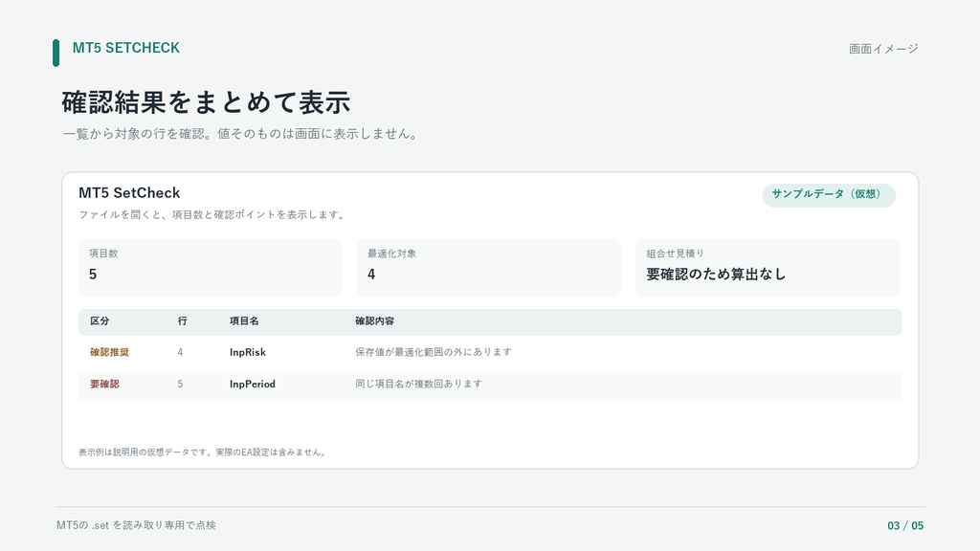Screen dimensions: 980x551
Task: Click the 項目名 column header
Action: [244, 321]
